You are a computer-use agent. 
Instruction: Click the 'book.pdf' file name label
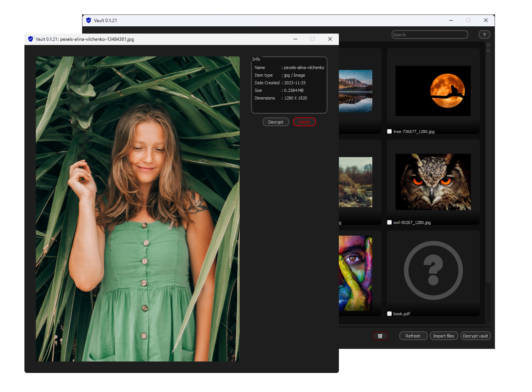(x=402, y=314)
